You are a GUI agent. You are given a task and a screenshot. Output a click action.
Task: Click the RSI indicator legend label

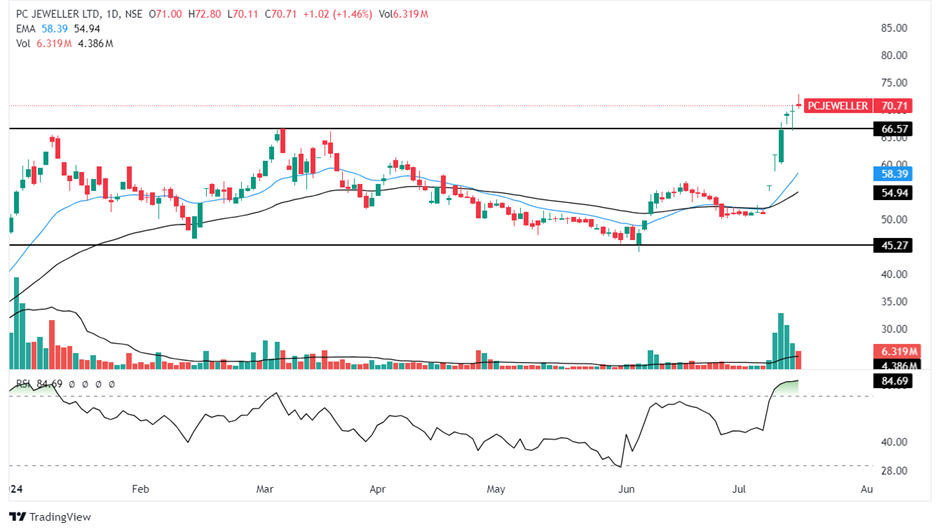coord(24,383)
